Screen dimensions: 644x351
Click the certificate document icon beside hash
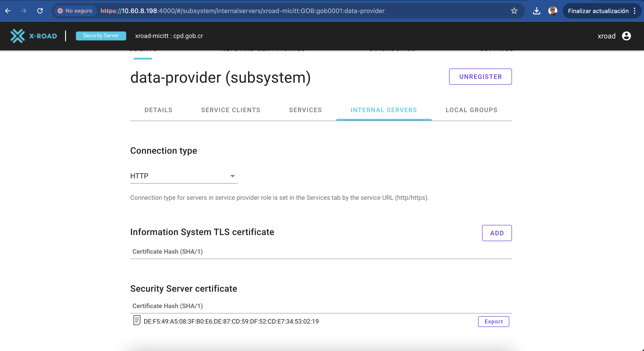[x=137, y=320]
